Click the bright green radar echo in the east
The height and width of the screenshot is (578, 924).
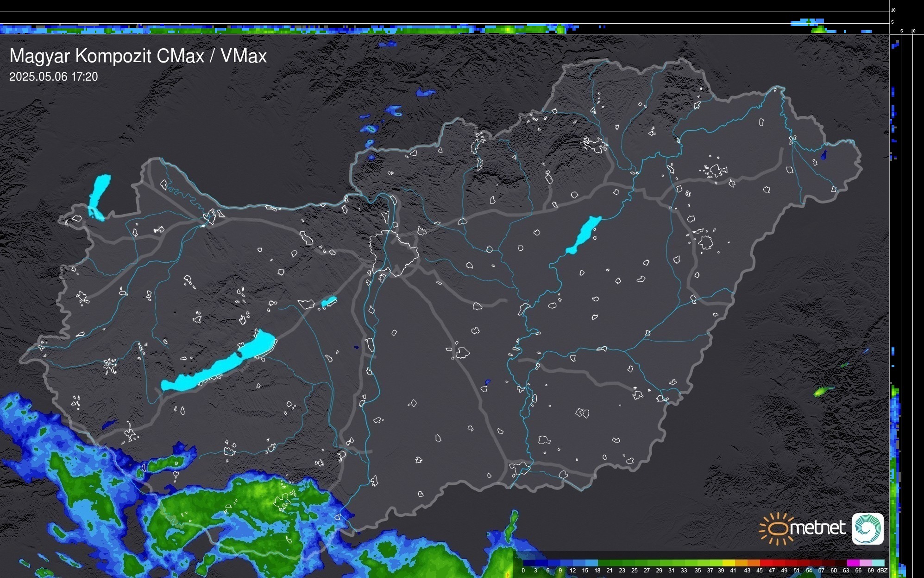(x=821, y=392)
